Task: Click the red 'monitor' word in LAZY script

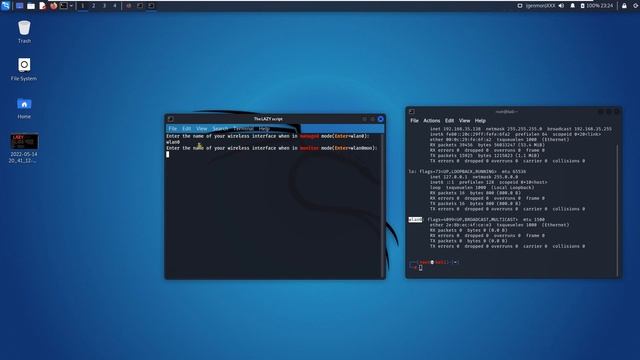Action: [309, 148]
